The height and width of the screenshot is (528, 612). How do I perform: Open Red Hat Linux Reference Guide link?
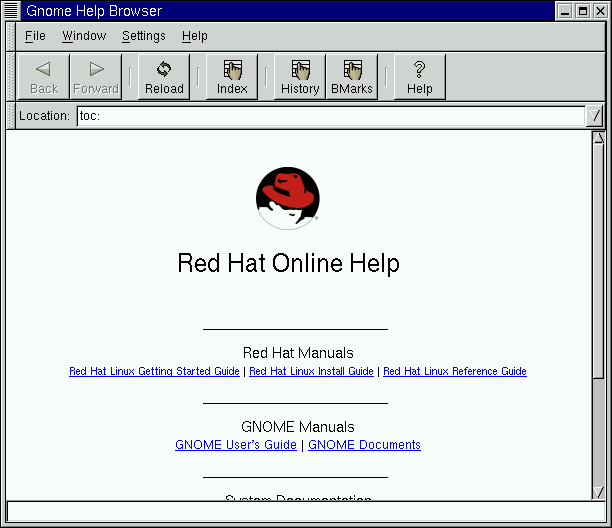pos(454,372)
